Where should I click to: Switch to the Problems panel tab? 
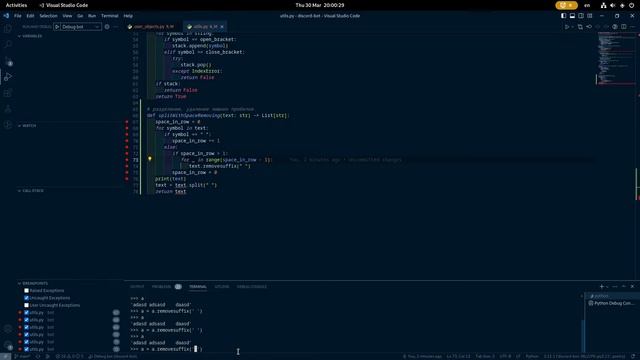[161, 287]
